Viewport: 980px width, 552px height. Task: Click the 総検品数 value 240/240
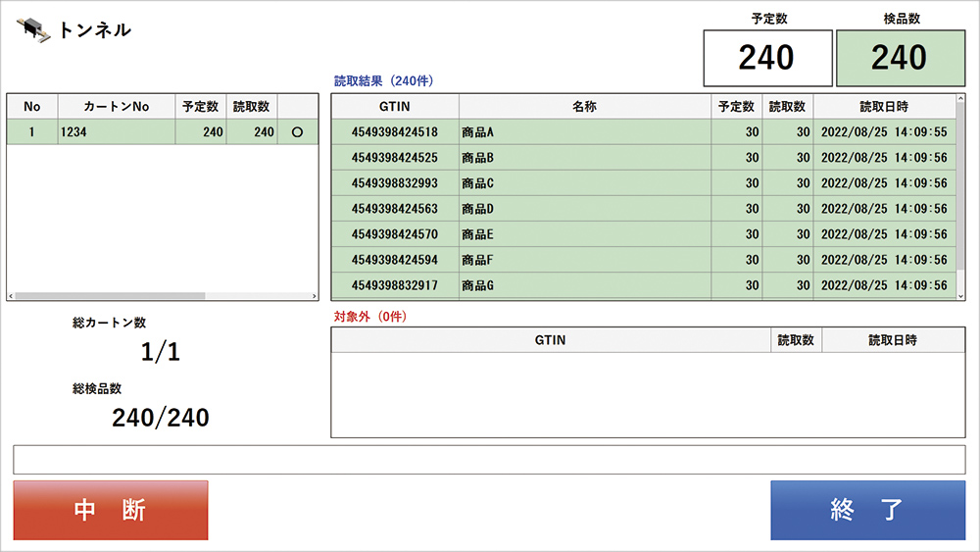pyautogui.click(x=161, y=418)
